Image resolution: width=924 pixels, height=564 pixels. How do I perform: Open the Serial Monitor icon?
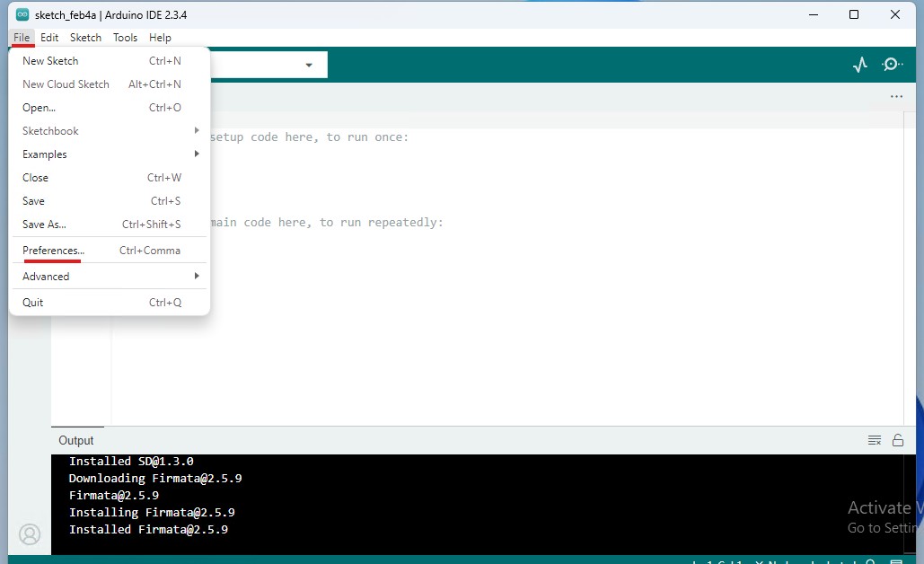point(892,65)
